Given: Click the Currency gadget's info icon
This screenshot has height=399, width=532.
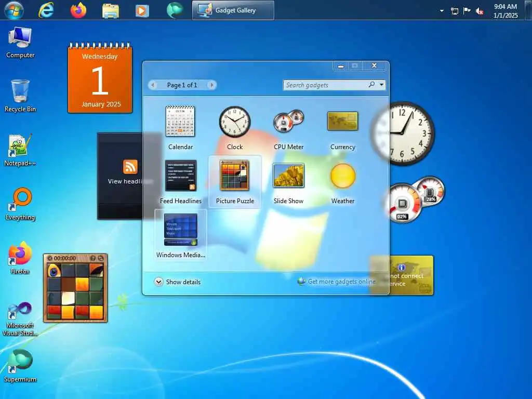Looking at the screenshot, I should click(x=401, y=268).
